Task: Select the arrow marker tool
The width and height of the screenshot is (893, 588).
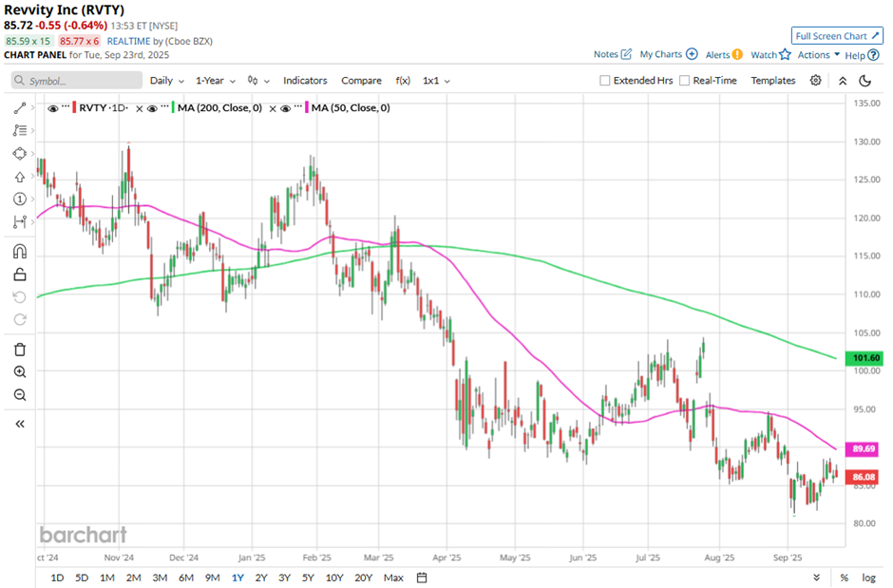Action: point(20,177)
